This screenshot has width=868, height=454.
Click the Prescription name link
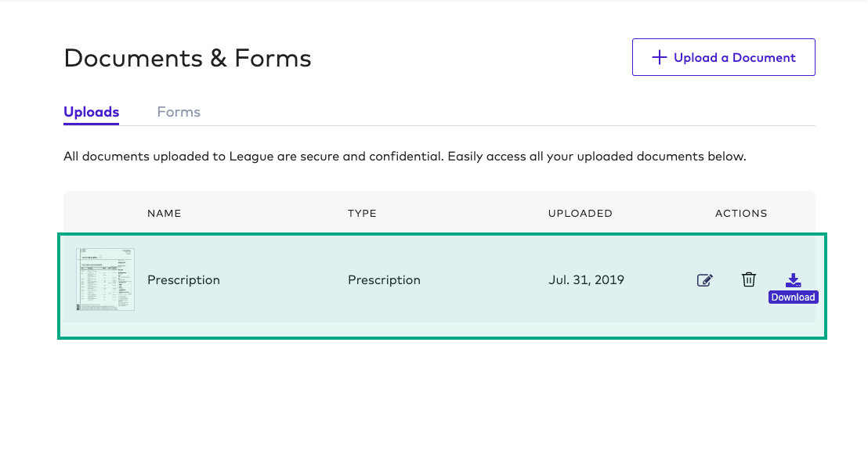pos(183,279)
